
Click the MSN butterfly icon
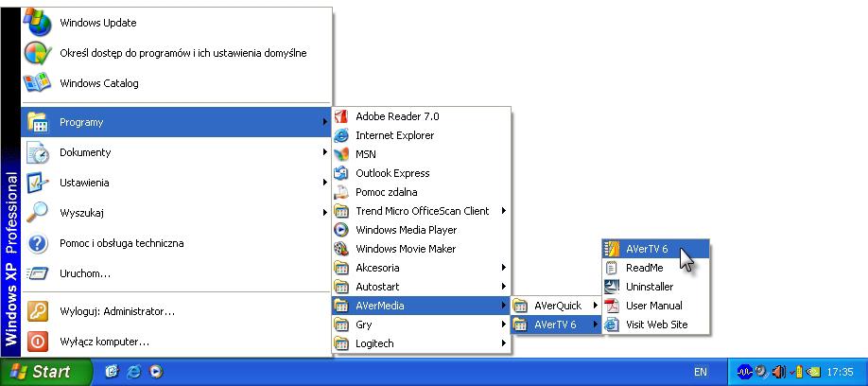point(341,154)
